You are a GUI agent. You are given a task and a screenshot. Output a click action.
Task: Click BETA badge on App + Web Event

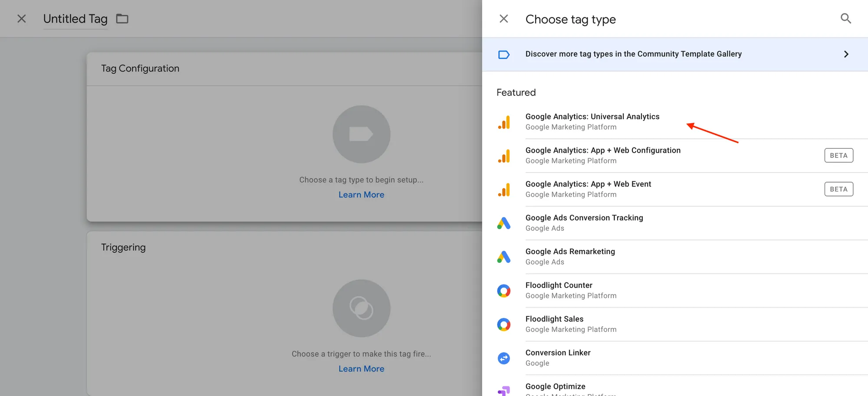838,189
